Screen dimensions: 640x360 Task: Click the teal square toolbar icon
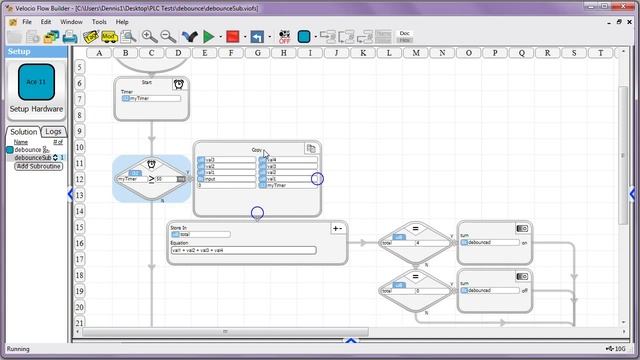click(x=304, y=37)
